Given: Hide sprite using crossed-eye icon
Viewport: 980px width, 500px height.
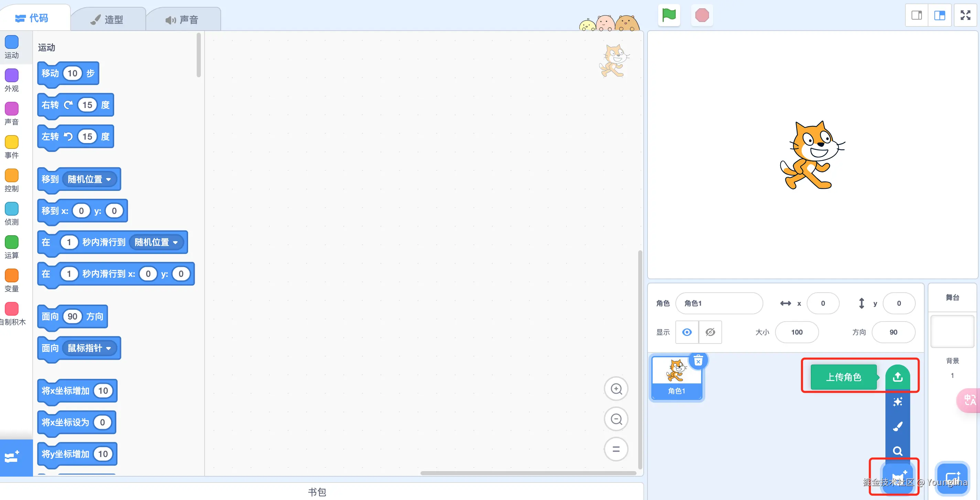Looking at the screenshot, I should (710, 332).
